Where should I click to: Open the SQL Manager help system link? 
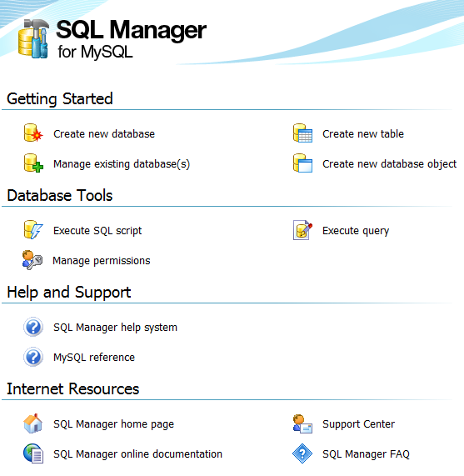tap(115, 328)
